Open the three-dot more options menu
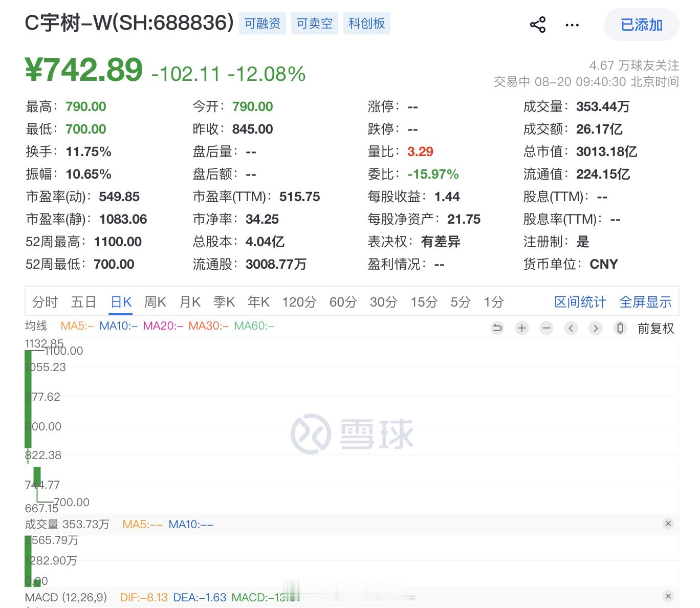Image resolution: width=700 pixels, height=608 pixels. coord(572,25)
